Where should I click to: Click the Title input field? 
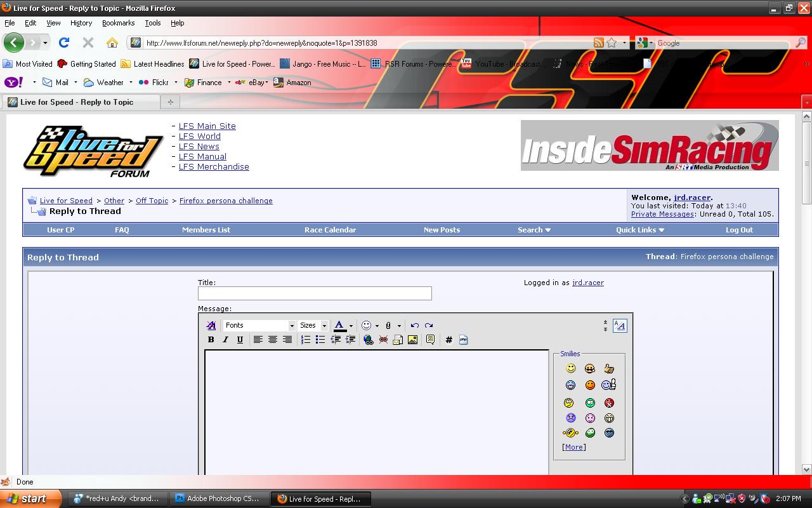coord(315,293)
